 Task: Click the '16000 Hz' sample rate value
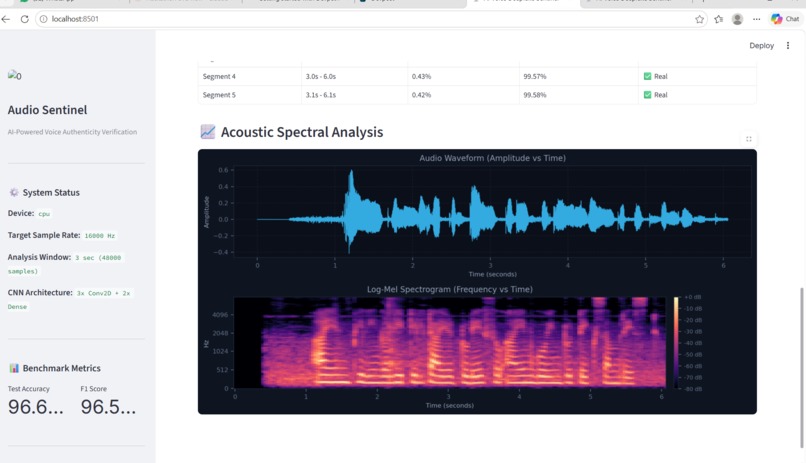click(100, 235)
